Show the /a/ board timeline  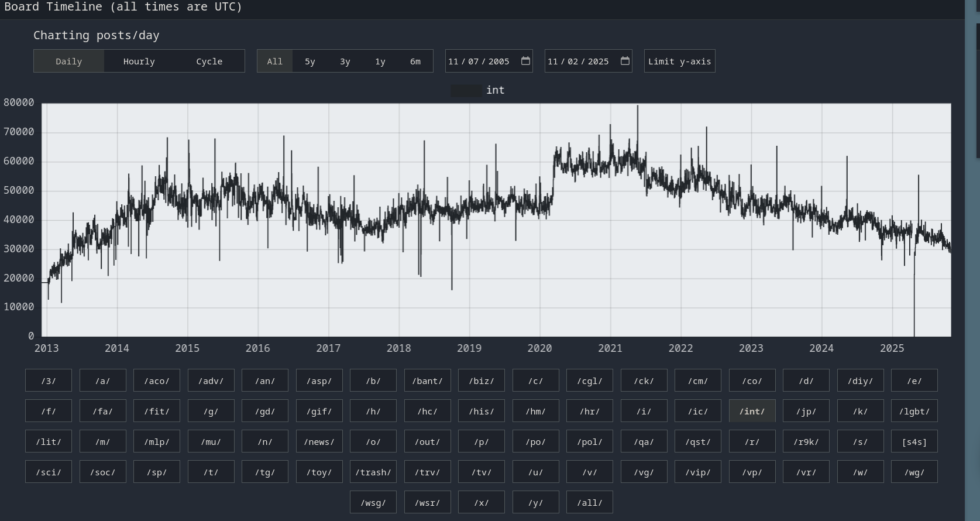[x=103, y=381]
